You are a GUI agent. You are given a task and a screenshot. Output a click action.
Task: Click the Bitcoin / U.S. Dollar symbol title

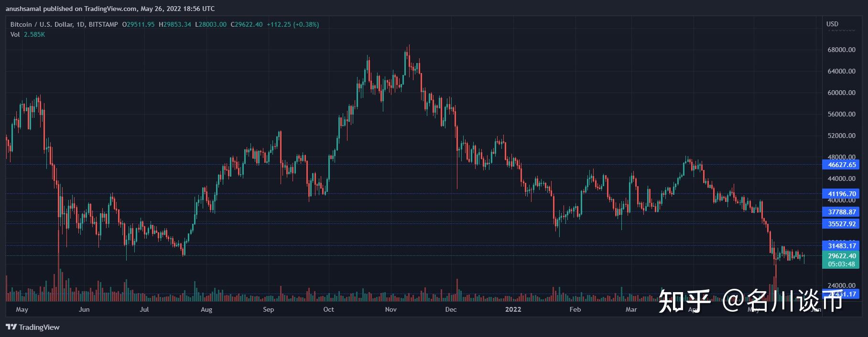42,24
